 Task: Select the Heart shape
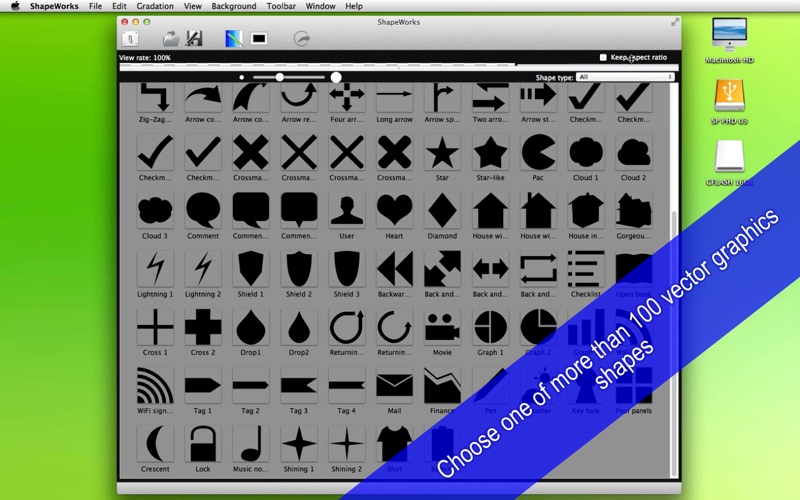(394, 211)
